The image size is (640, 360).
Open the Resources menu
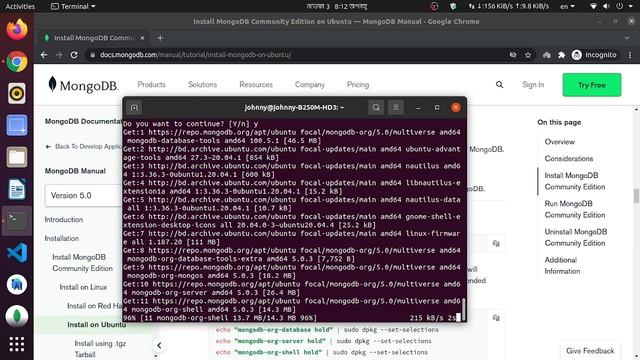(x=256, y=85)
